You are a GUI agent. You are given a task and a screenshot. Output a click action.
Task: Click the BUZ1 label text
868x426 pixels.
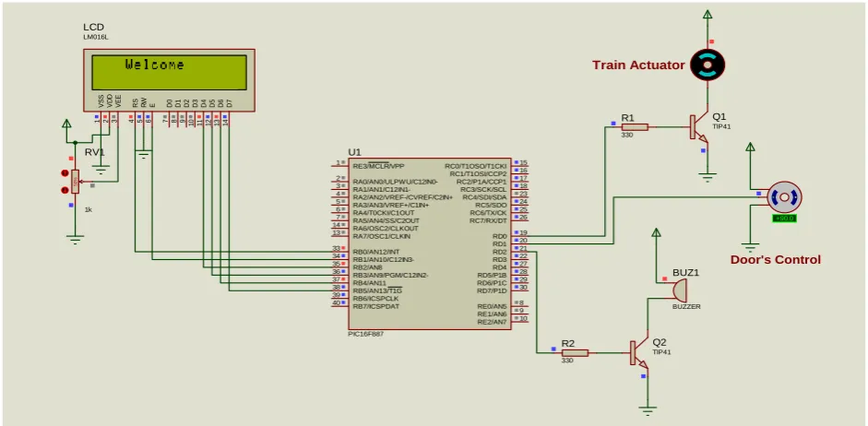[686, 273]
